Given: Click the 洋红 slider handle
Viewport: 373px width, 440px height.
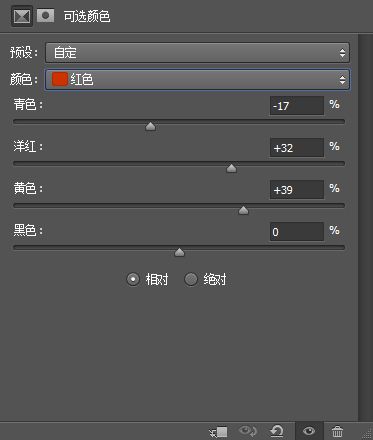Looking at the screenshot, I should 231,168.
